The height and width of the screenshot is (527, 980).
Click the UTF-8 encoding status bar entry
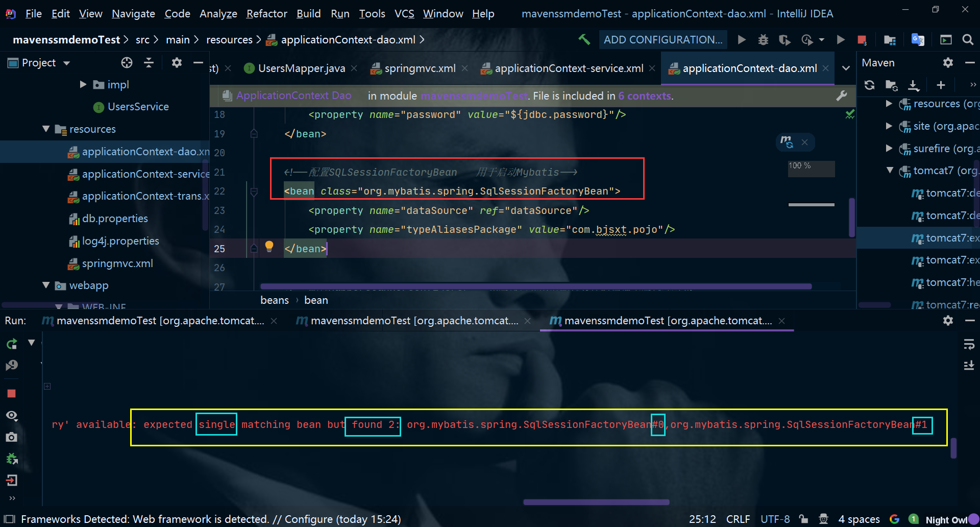coord(775,519)
